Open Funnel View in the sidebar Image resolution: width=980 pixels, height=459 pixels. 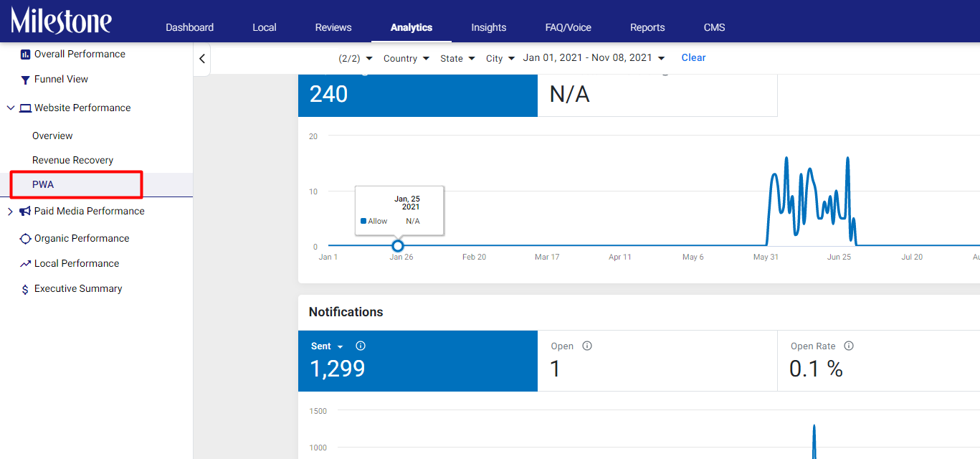point(62,79)
